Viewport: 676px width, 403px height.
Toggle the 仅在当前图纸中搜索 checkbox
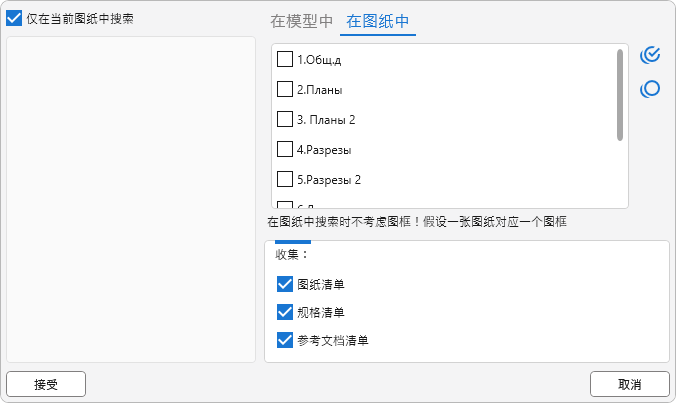14,18
